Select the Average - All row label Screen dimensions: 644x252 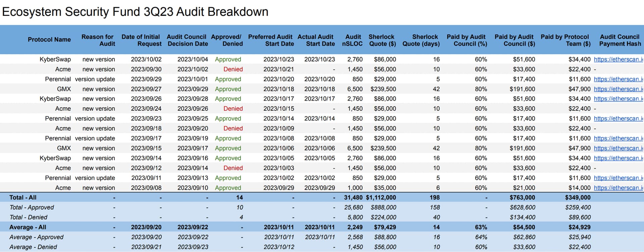pyautogui.click(x=28, y=227)
